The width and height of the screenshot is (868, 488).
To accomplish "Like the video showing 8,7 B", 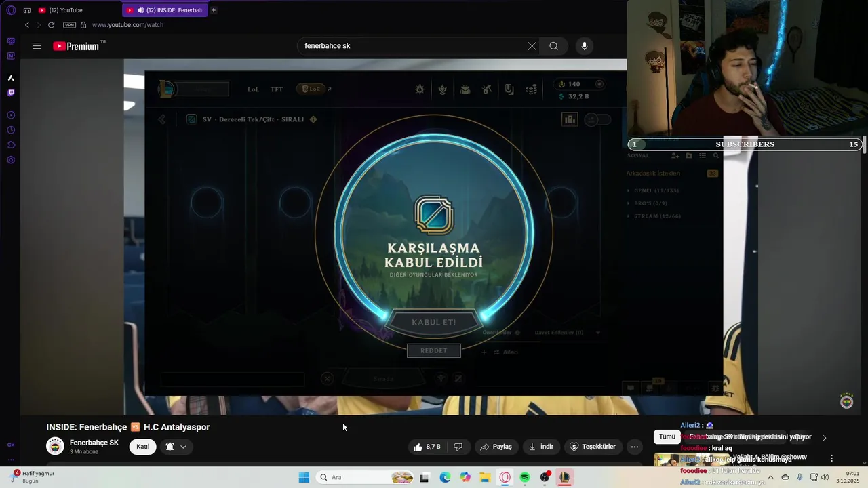I will click(x=427, y=447).
